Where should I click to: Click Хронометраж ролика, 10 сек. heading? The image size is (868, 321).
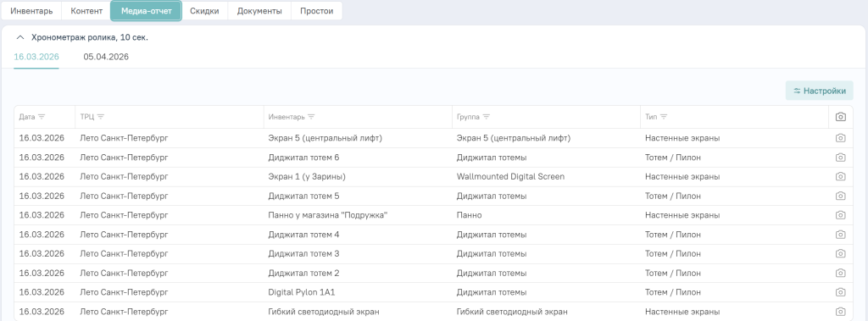point(90,37)
